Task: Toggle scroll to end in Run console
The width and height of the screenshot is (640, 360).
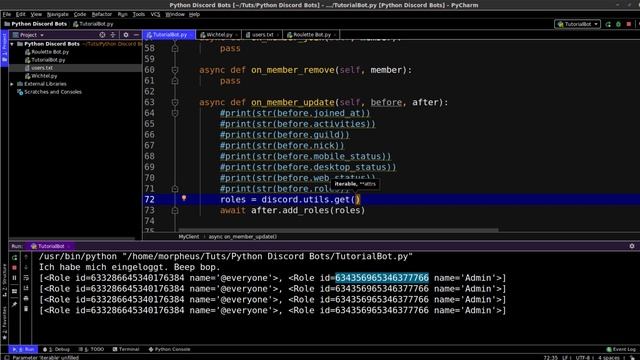Action: 26,289
